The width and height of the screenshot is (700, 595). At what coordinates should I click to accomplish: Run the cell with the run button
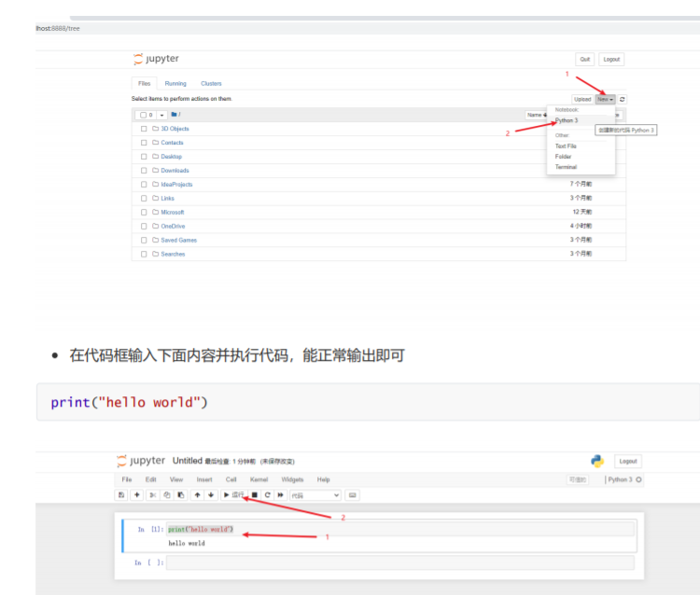click(234, 495)
